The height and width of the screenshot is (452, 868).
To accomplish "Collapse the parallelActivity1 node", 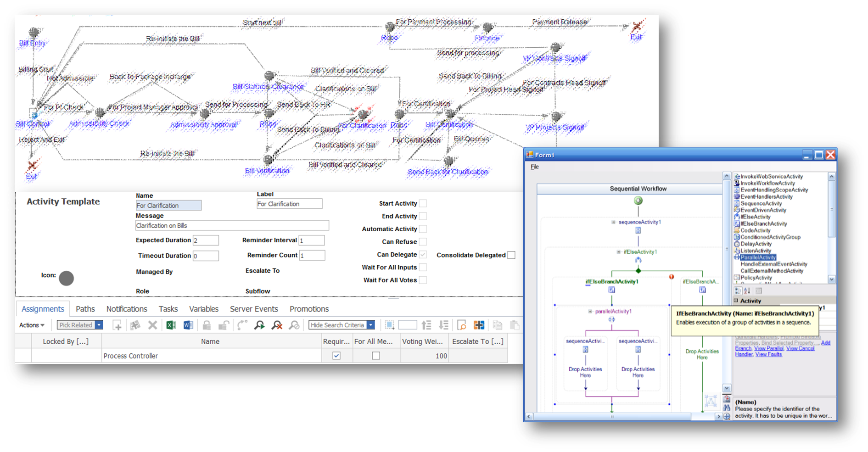I will pyautogui.click(x=590, y=312).
